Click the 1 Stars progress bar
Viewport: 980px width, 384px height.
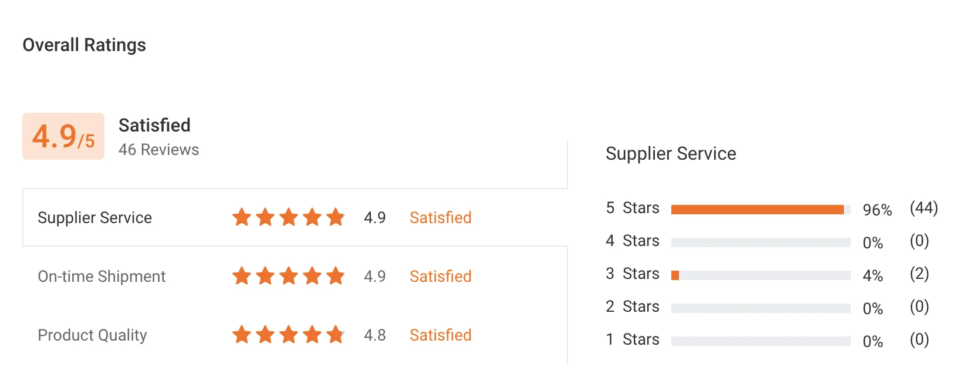[x=761, y=341]
